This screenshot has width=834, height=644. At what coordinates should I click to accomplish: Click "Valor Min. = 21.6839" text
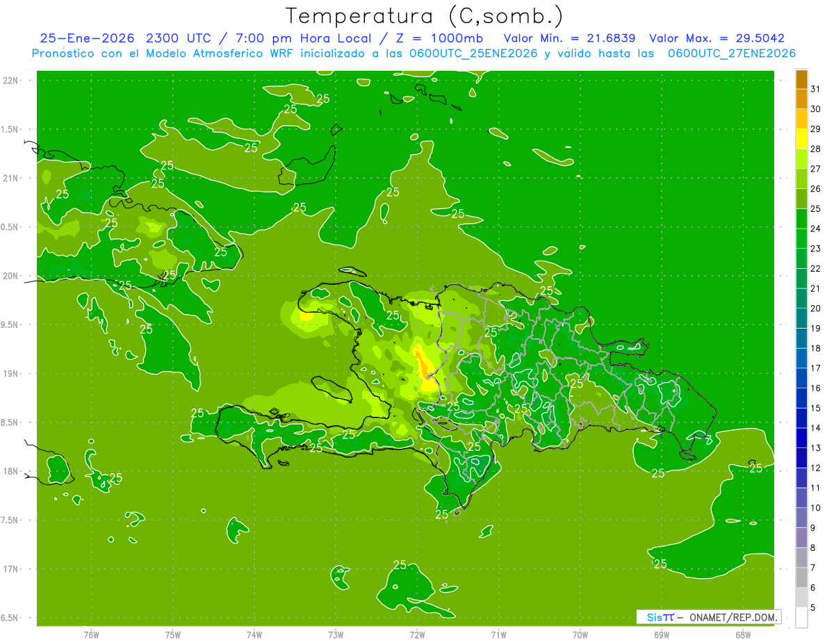click(569, 38)
